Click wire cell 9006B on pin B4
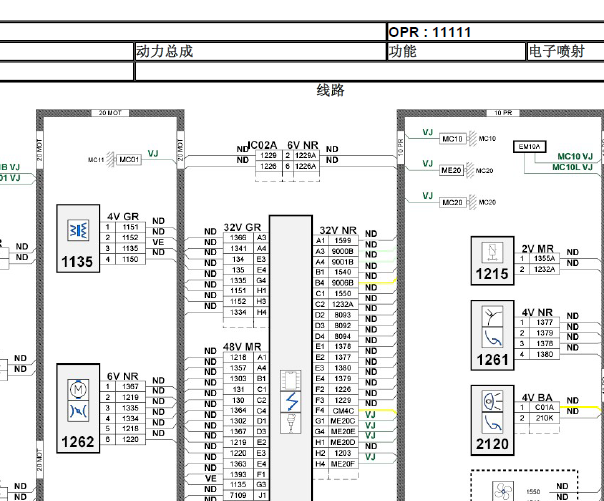This screenshot has width=604, height=501. (x=343, y=283)
